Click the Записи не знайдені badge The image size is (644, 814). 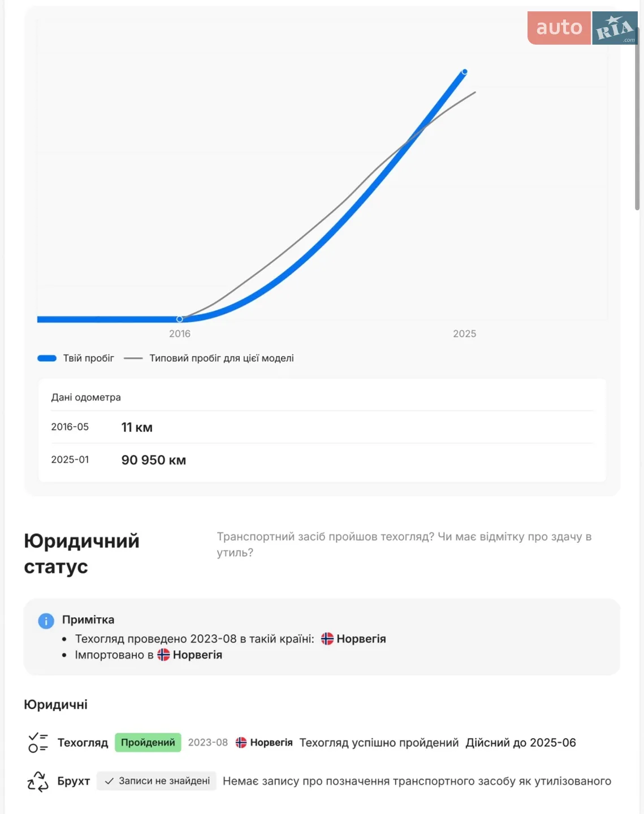click(157, 781)
